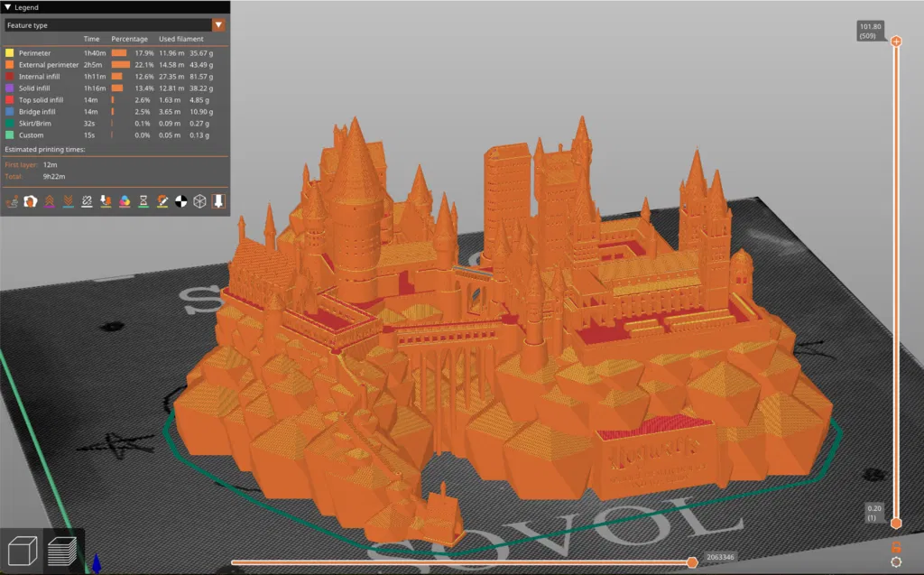
Task: Toggle Top solid infill visibility
Action: (x=115, y=100)
